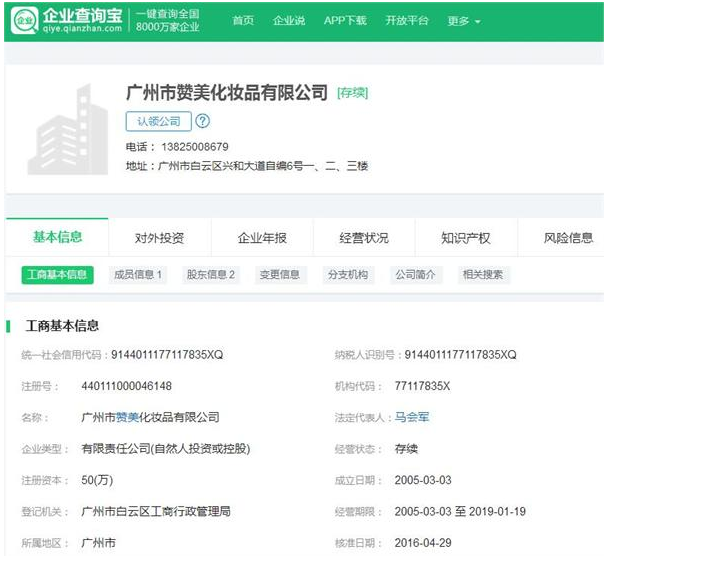Expand the 更多 dropdown menu

coord(463,21)
